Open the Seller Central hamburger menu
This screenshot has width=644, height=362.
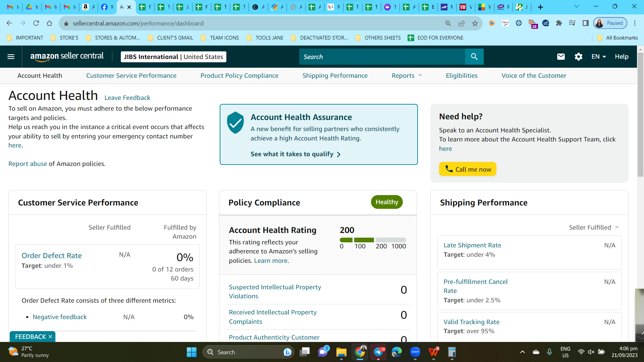(x=11, y=57)
